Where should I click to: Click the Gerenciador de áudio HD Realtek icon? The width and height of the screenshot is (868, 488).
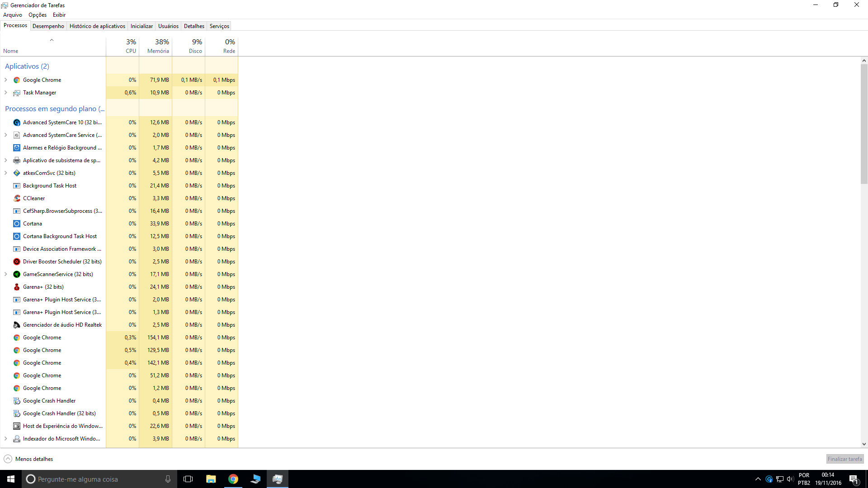pyautogui.click(x=17, y=325)
